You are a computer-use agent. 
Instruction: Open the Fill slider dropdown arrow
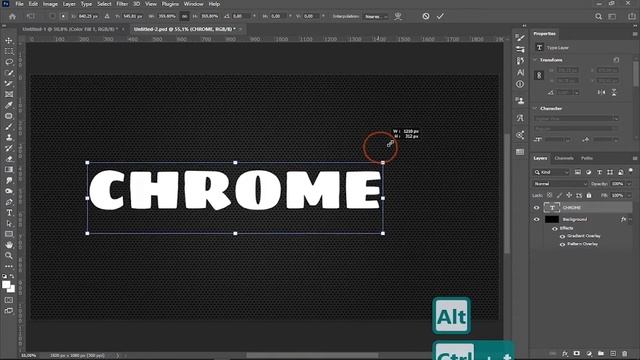tap(629, 196)
